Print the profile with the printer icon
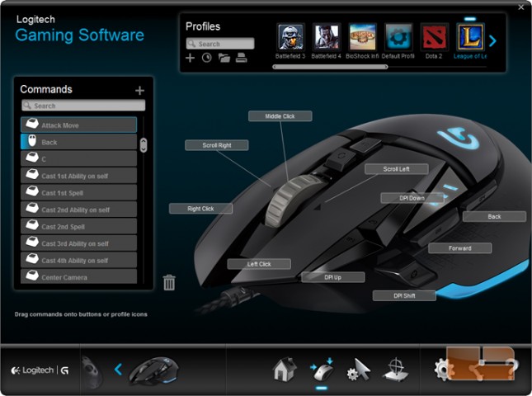 (x=242, y=58)
